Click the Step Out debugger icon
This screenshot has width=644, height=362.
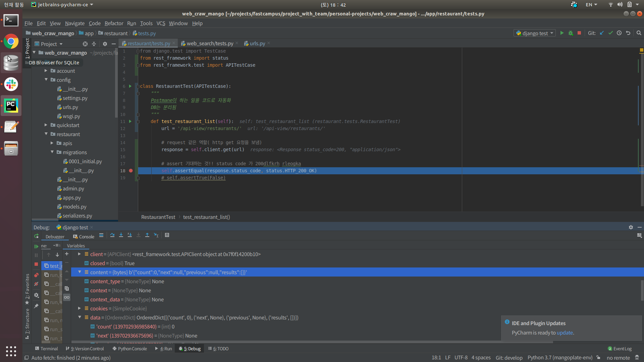(x=147, y=235)
